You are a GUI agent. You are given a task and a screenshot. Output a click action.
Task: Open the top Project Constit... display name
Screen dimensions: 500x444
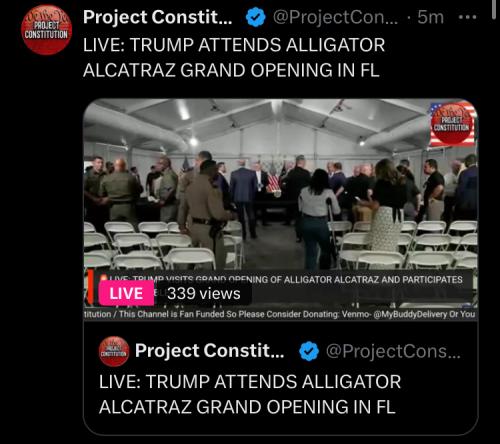(x=157, y=17)
